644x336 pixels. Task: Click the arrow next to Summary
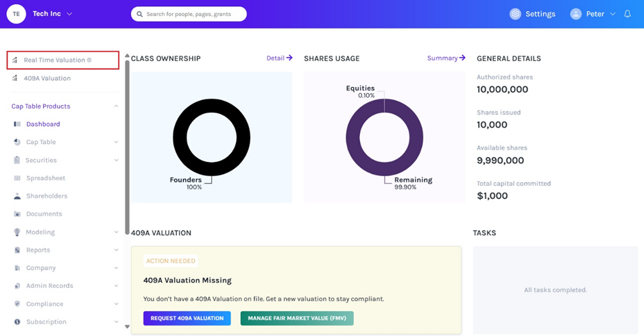(462, 58)
